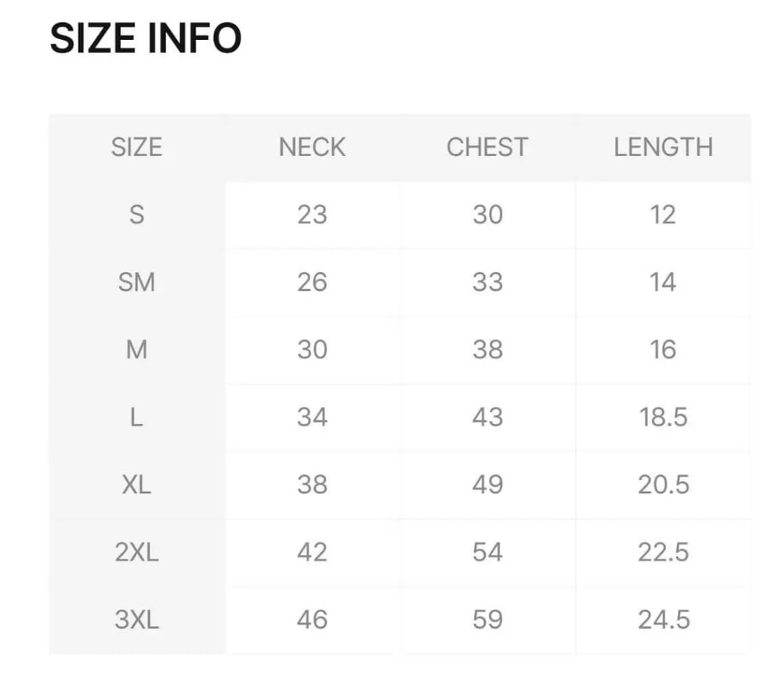This screenshot has width=782, height=700.
Task: Click the SIZE INFO heading
Action: pos(146,38)
